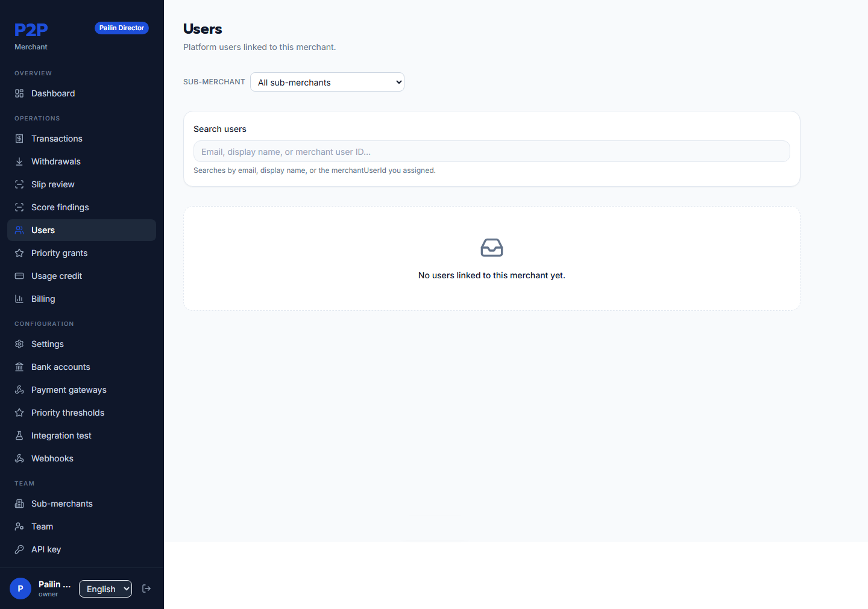Image resolution: width=868 pixels, height=609 pixels.
Task: Open API key page
Action: point(81,549)
